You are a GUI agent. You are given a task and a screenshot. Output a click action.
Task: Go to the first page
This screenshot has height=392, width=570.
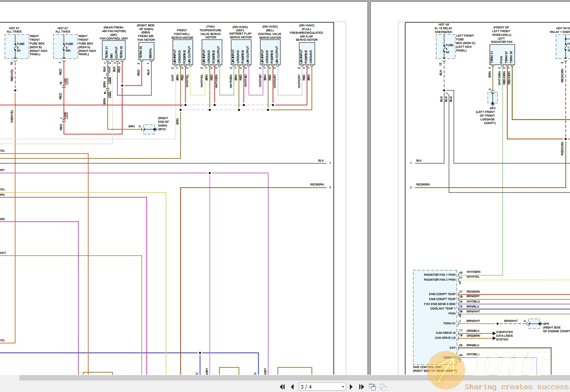point(283,387)
